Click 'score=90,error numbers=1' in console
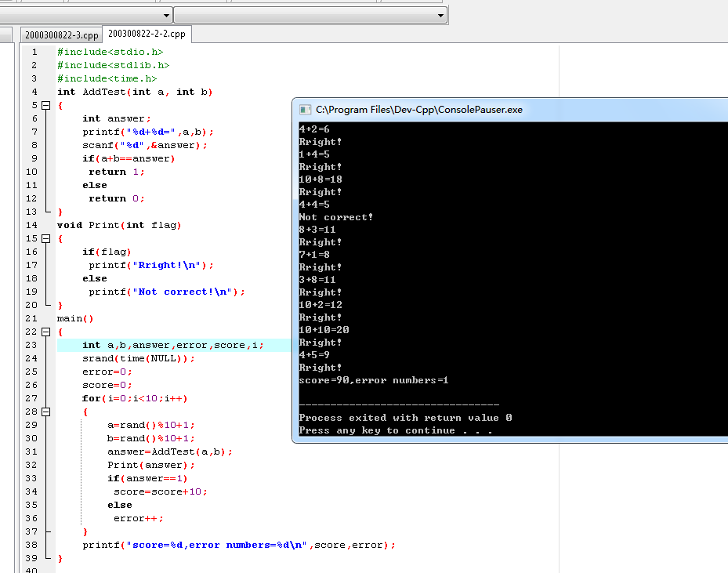Screen dimensions: 728x573 click(x=374, y=380)
